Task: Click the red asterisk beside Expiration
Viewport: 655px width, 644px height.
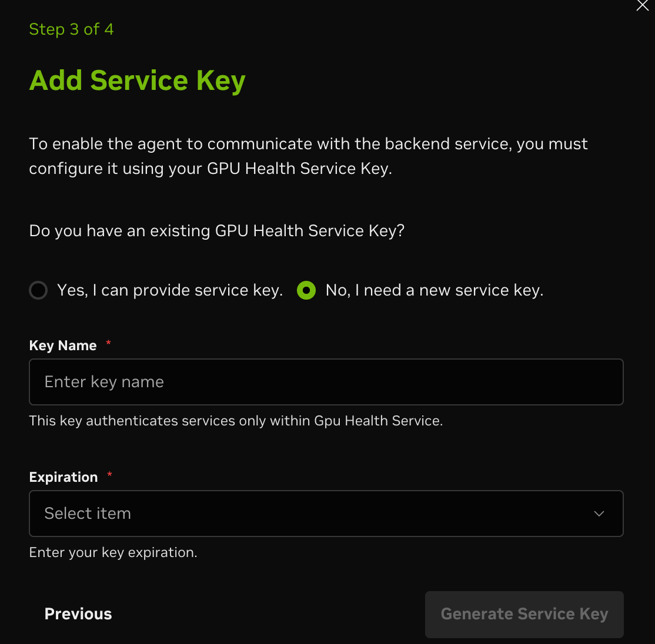Action: [x=109, y=475]
